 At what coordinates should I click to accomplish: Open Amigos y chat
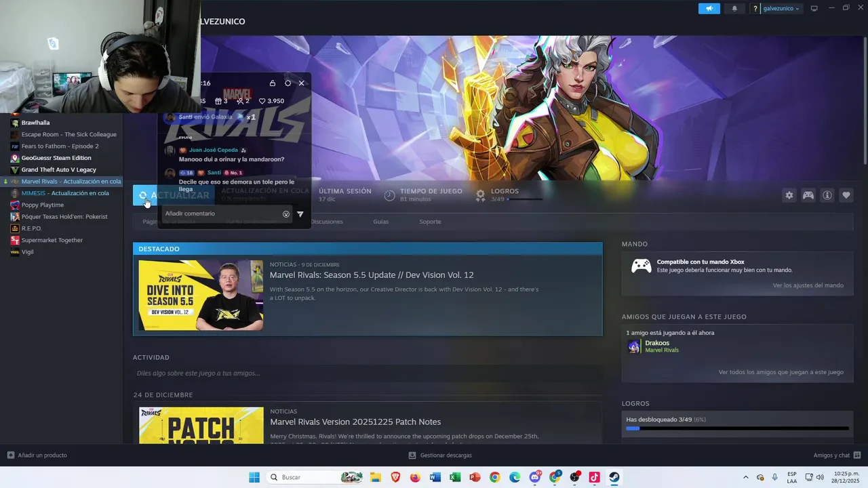(837, 455)
